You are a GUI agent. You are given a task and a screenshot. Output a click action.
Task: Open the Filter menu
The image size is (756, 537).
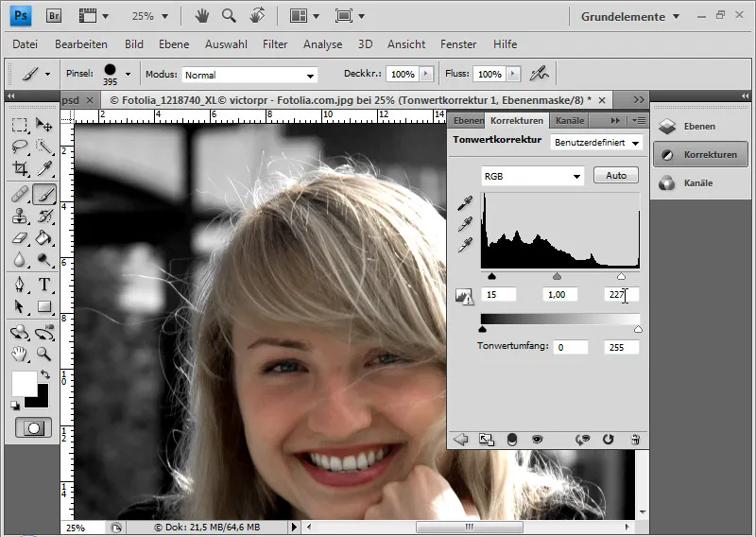pos(275,43)
